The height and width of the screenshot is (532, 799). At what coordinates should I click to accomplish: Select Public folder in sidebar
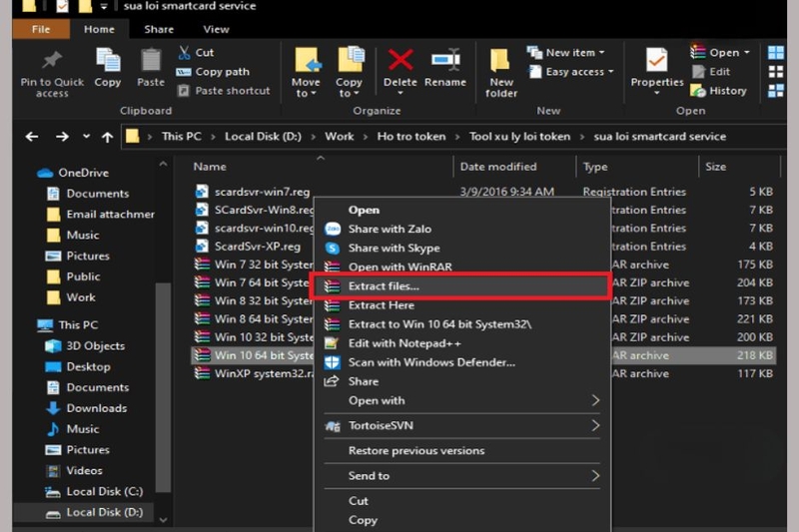click(x=73, y=276)
